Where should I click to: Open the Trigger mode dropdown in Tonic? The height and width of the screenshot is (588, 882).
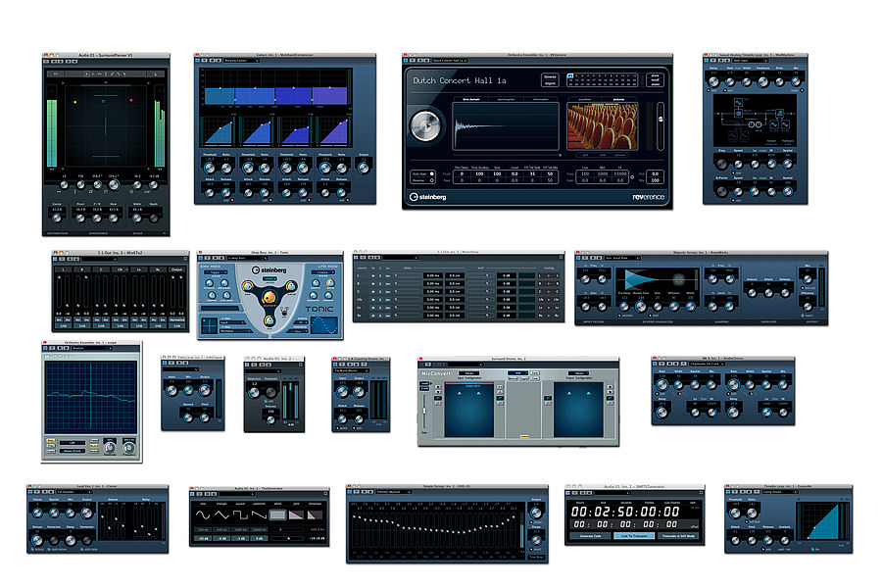pyautogui.click(x=216, y=272)
